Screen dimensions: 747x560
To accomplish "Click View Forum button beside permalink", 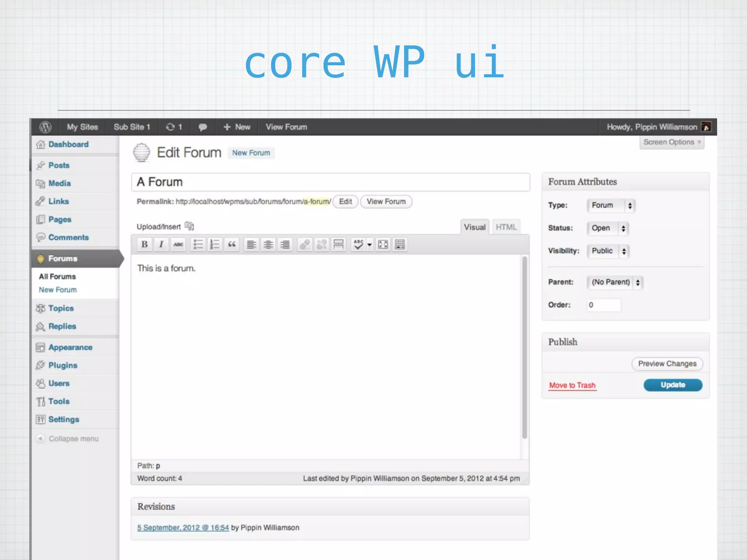I will pyautogui.click(x=386, y=202).
